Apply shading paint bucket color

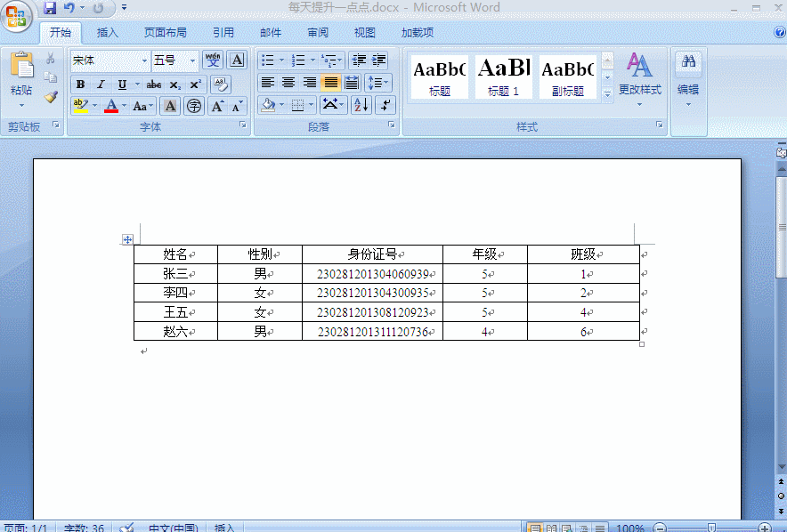(x=269, y=105)
